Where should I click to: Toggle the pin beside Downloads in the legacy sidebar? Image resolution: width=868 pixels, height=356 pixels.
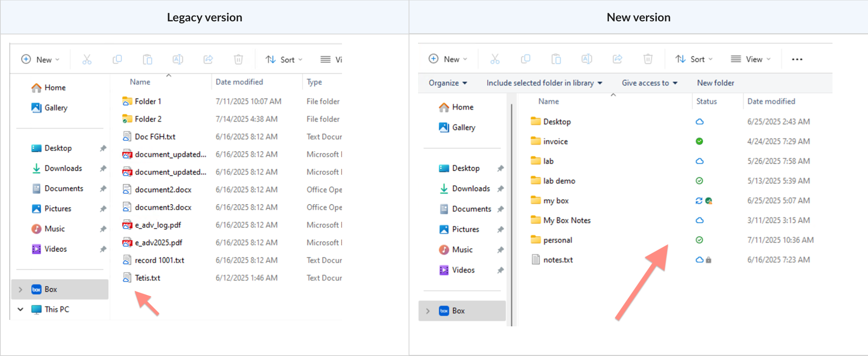coord(103,168)
